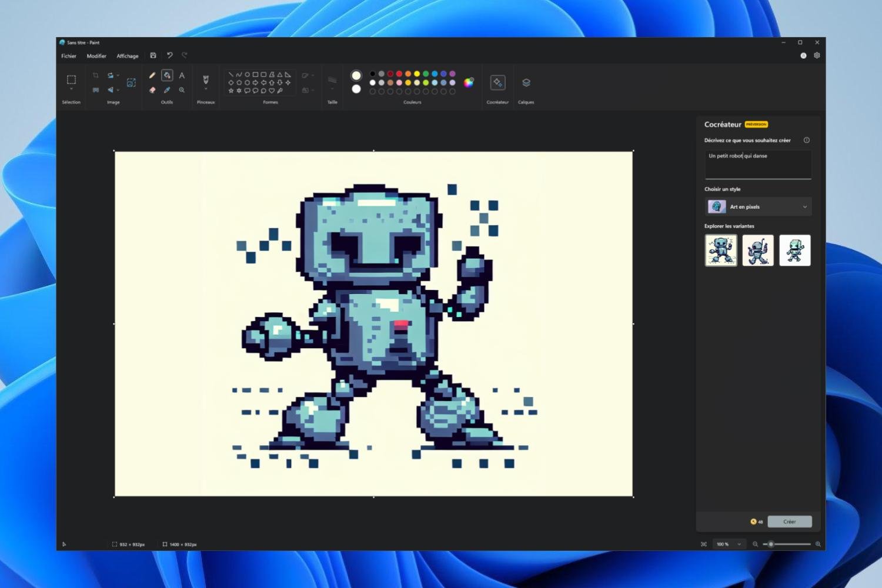The height and width of the screenshot is (588, 882).
Task: Click the save icon
Action: (153, 55)
